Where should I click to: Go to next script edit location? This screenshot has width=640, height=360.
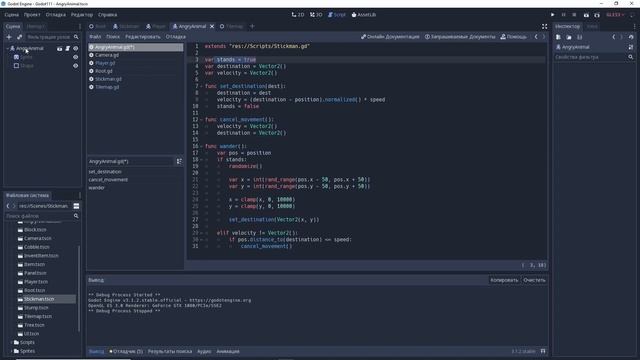point(544,37)
